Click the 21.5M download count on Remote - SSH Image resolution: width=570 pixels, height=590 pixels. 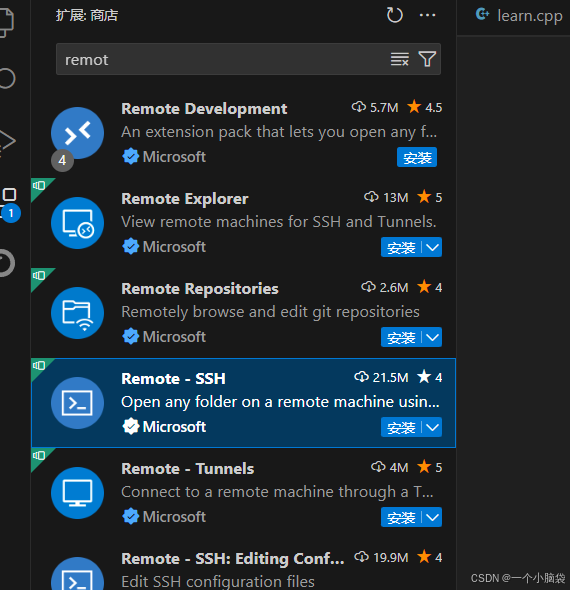tap(381, 377)
